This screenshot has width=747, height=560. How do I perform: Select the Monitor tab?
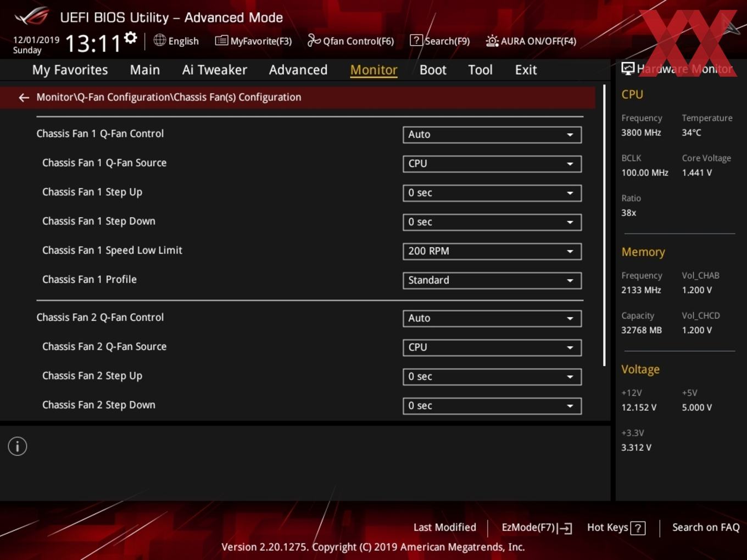coord(374,70)
